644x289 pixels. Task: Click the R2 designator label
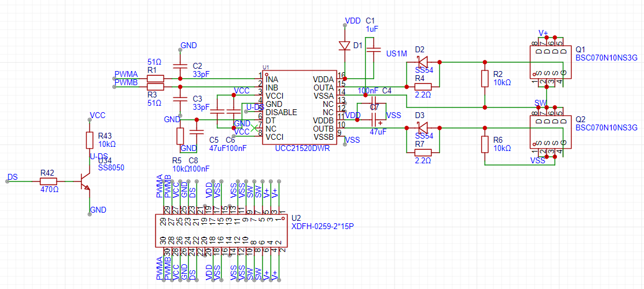tap(498, 74)
